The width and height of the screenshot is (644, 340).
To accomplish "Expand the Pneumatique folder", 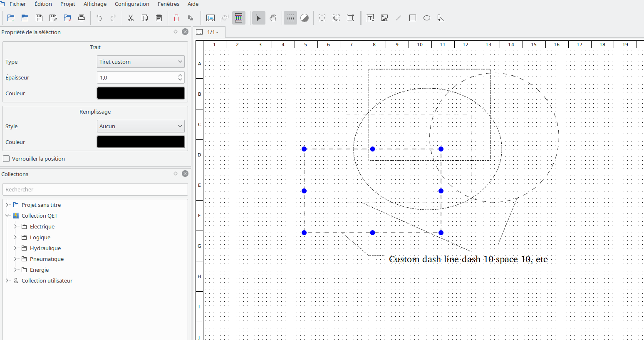I will pos(15,259).
